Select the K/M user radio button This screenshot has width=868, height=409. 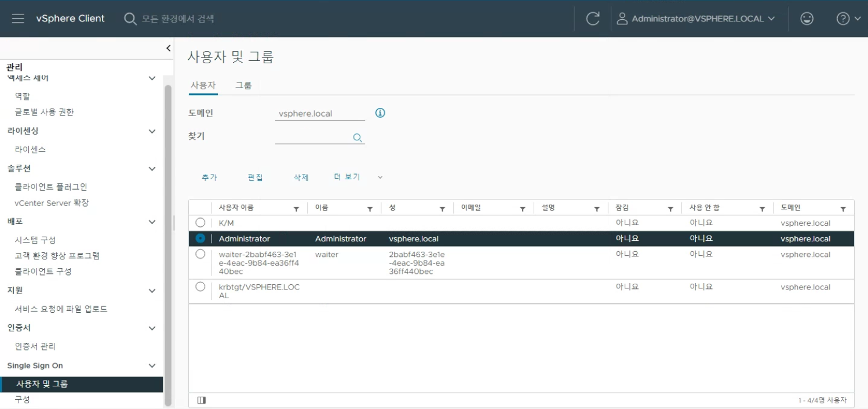[200, 222]
